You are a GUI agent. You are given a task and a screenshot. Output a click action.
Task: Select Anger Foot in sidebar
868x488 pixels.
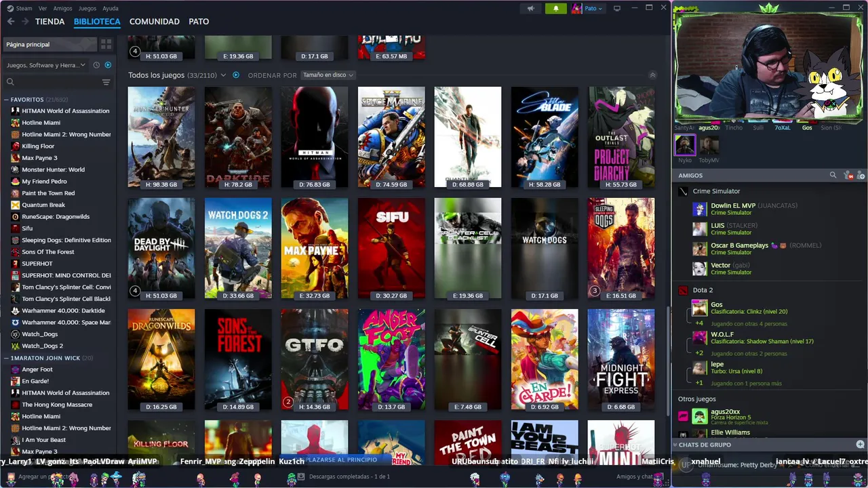pyautogui.click(x=60, y=369)
